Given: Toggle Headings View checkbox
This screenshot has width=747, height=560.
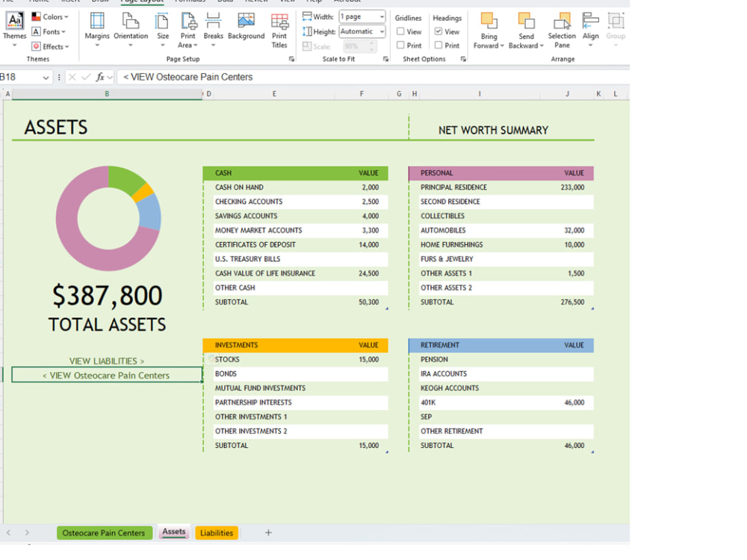Looking at the screenshot, I should point(438,31).
